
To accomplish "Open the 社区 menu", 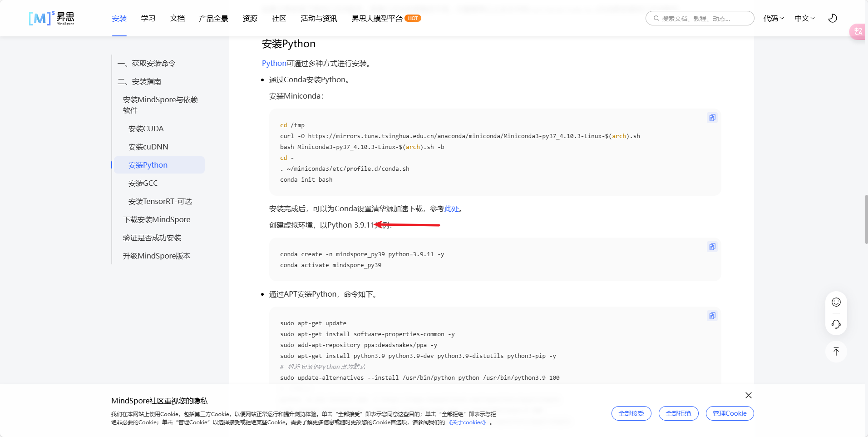I will 279,18.
